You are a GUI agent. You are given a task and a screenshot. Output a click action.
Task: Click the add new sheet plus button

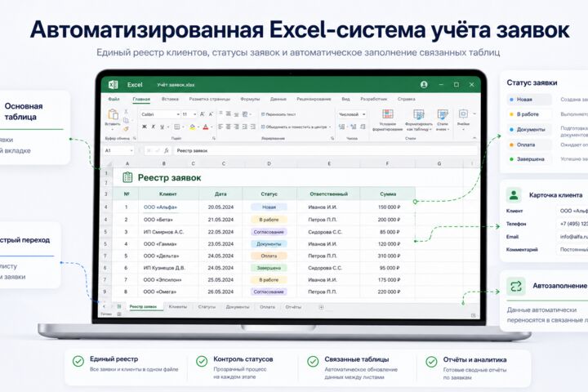point(322,307)
